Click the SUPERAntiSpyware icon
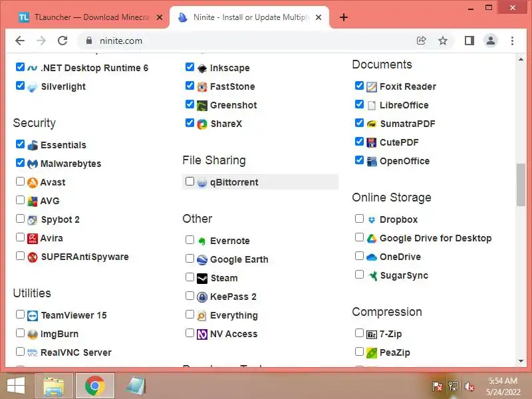This screenshot has height=399, width=532. [33, 257]
